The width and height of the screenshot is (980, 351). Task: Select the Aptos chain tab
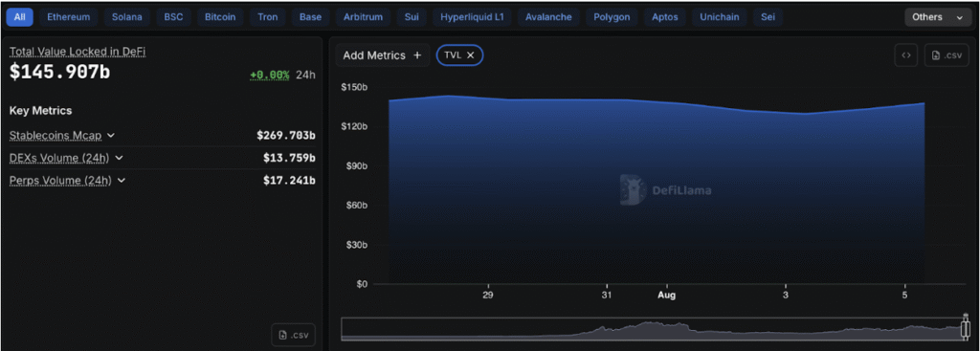click(x=664, y=17)
